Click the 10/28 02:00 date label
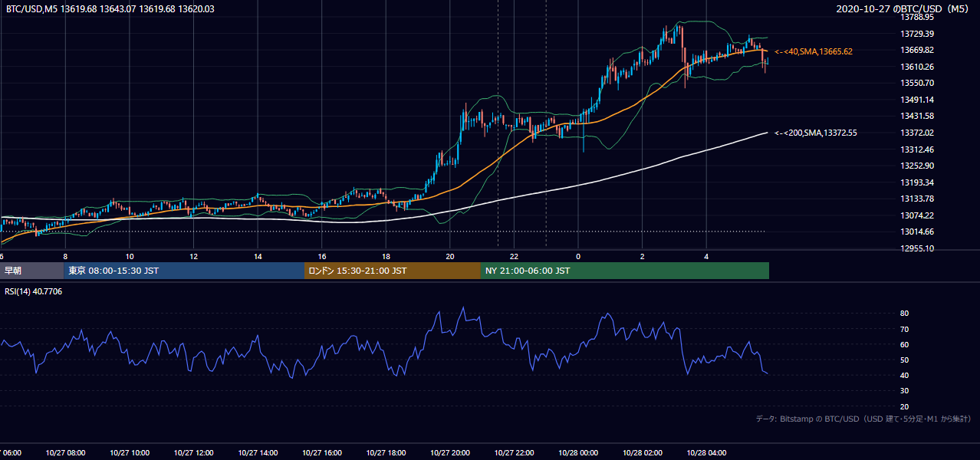980x460 pixels. (x=643, y=453)
